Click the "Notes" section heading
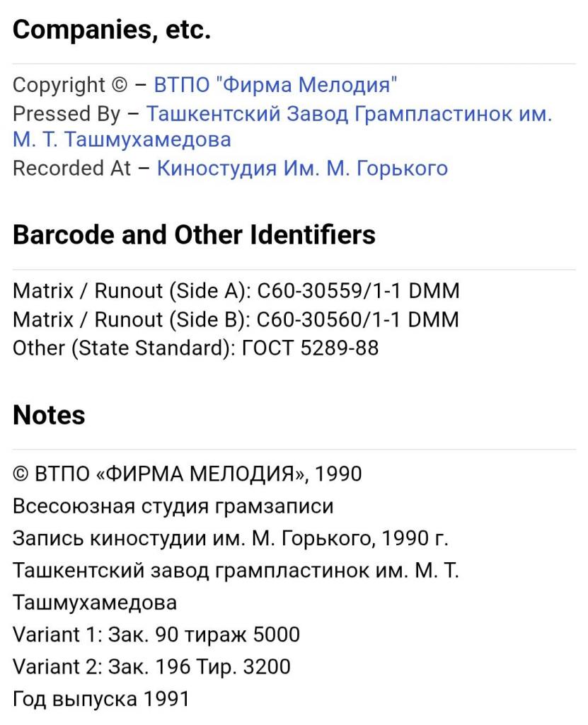 pos(49,415)
